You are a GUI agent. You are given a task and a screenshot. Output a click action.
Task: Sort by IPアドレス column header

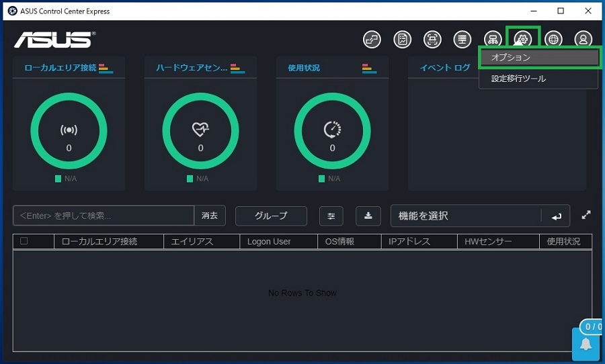pos(419,241)
